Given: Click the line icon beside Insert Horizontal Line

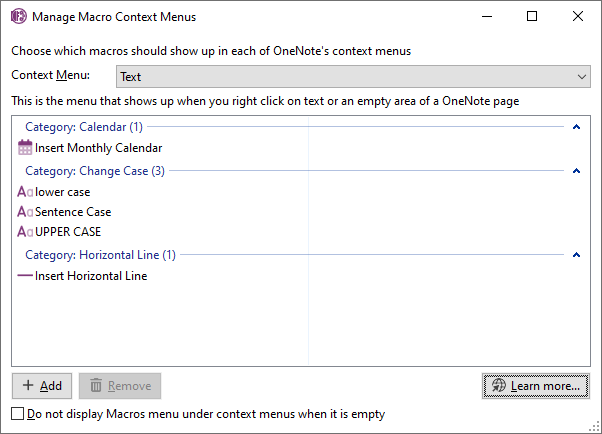Looking at the screenshot, I should (x=26, y=276).
